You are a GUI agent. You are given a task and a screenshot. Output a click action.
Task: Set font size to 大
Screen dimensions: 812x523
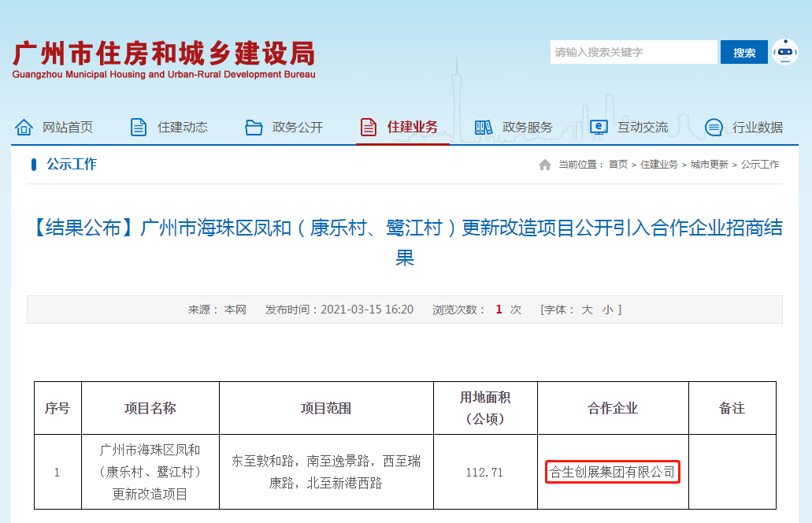click(x=587, y=310)
